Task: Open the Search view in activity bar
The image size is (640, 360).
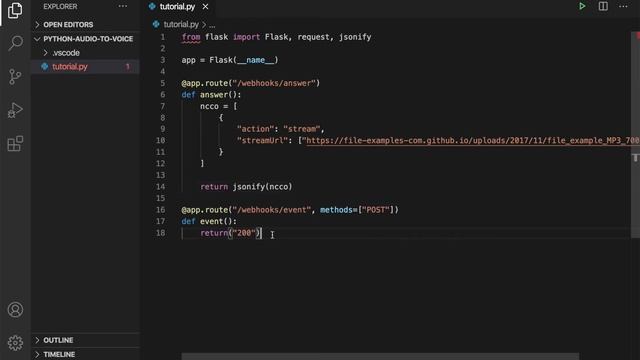Action: click(x=16, y=43)
